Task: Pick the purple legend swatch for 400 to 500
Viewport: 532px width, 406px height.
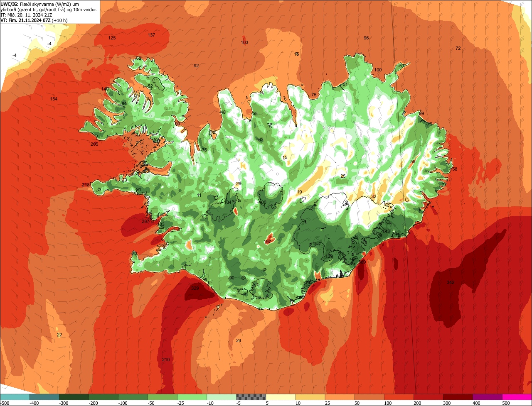Action: tap(487, 397)
